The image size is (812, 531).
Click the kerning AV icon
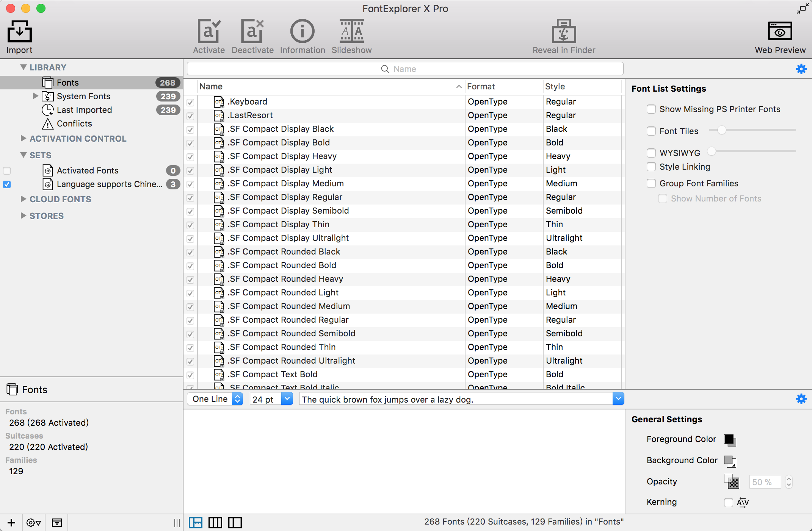tap(743, 503)
